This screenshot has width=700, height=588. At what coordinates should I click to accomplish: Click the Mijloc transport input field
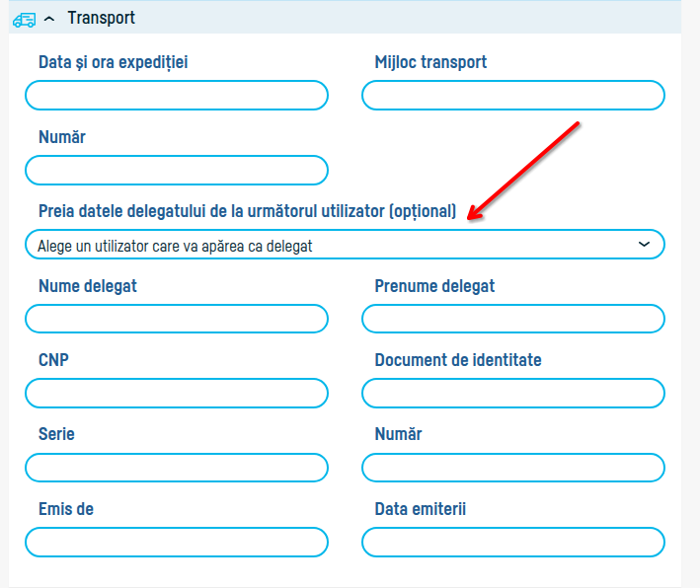click(x=512, y=96)
